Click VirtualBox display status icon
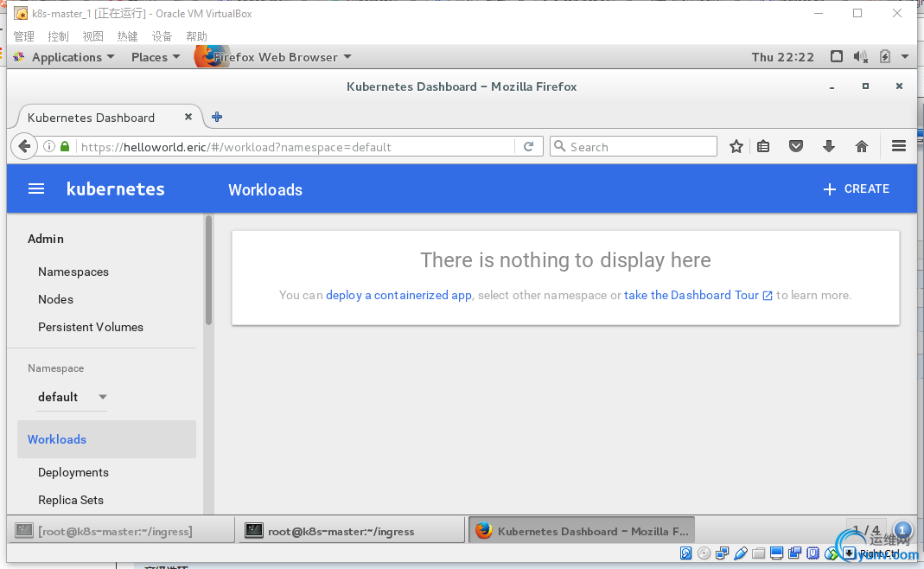Image resolution: width=924 pixels, height=569 pixels. click(x=777, y=553)
